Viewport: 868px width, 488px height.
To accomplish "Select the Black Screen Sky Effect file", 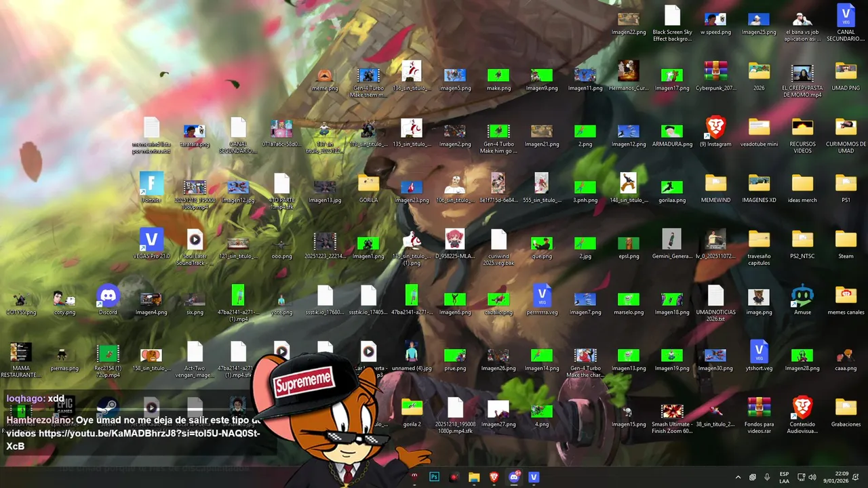I will point(672,23).
